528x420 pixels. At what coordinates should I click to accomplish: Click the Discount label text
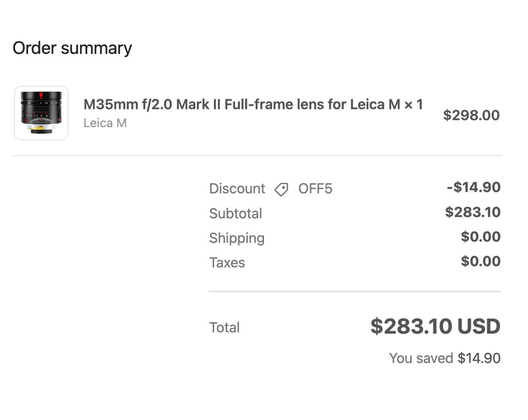pyautogui.click(x=237, y=189)
